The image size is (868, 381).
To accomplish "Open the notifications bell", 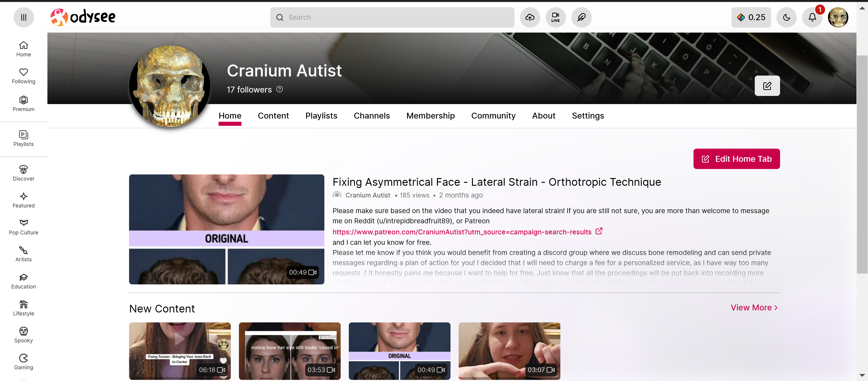I will point(812,17).
